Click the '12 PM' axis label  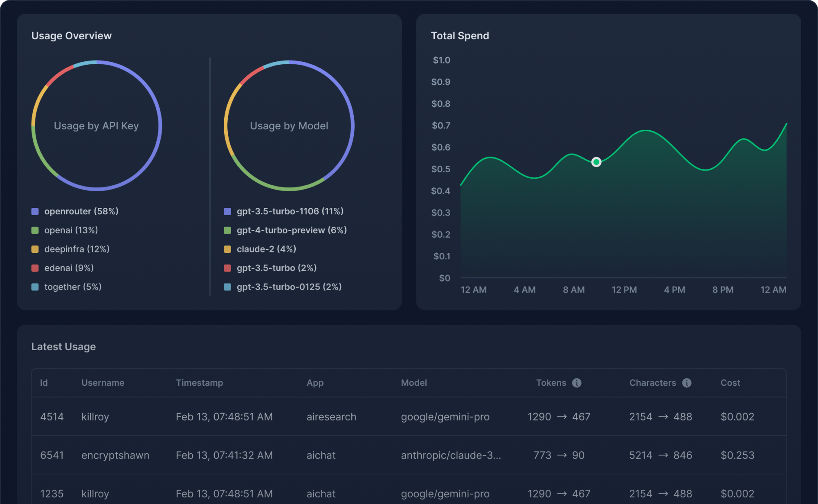coord(624,290)
